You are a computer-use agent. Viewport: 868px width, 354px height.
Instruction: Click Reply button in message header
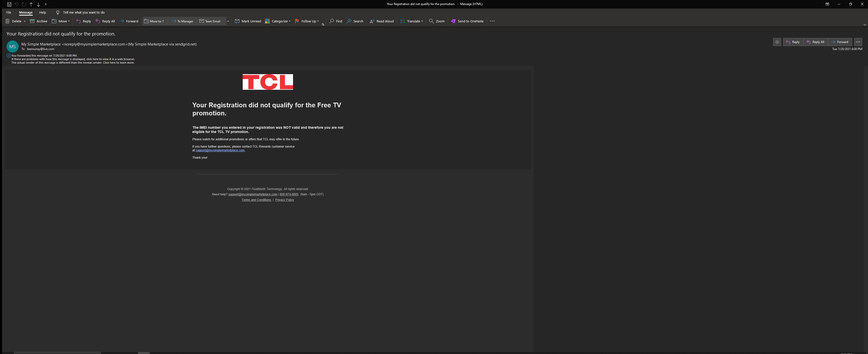point(793,42)
